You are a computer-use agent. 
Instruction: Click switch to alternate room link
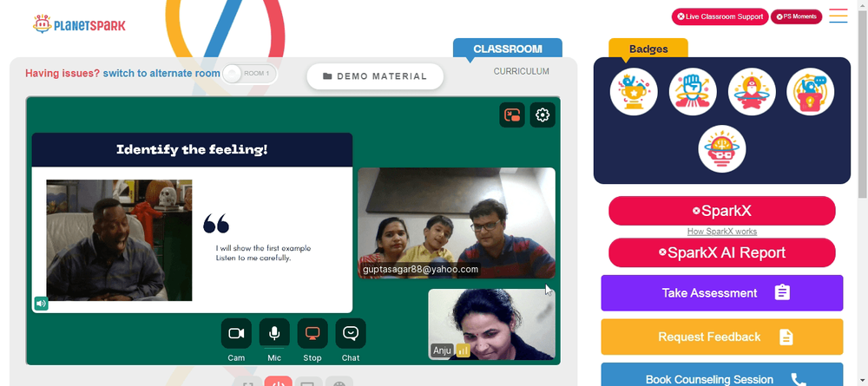[x=161, y=73]
